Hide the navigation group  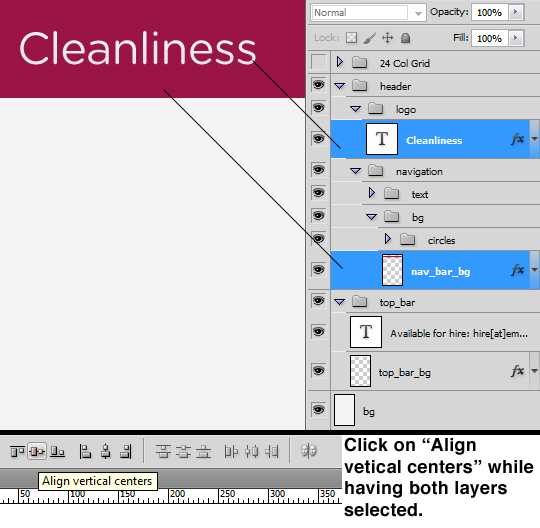point(319,169)
